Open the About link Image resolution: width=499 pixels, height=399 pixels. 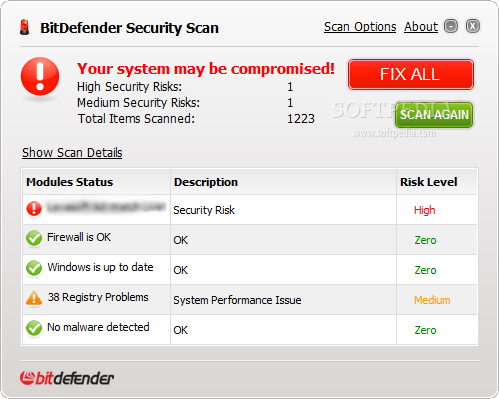[x=421, y=27]
